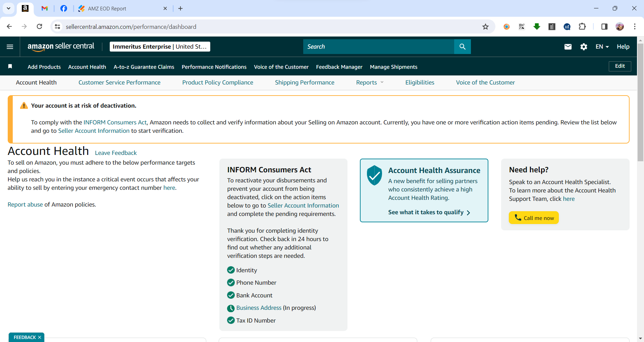Toggle the browser side panel
644x342 pixels.
tap(604, 26)
